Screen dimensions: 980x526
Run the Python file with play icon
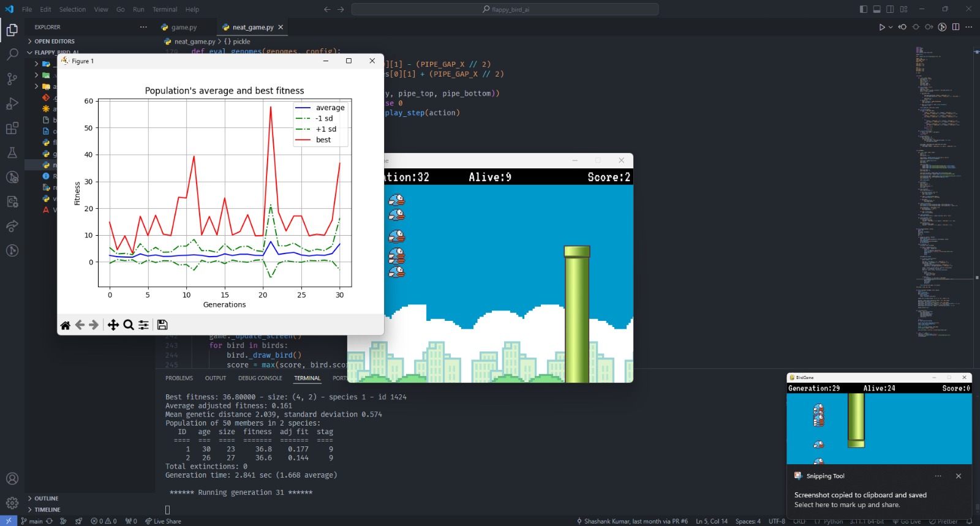point(882,27)
